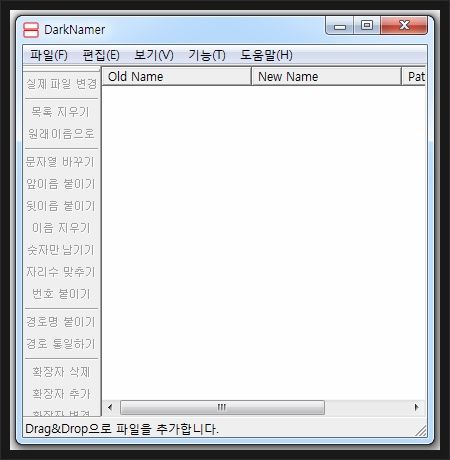Open the 파일(F) menu
This screenshot has height=460, width=450.
click(x=49, y=55)
